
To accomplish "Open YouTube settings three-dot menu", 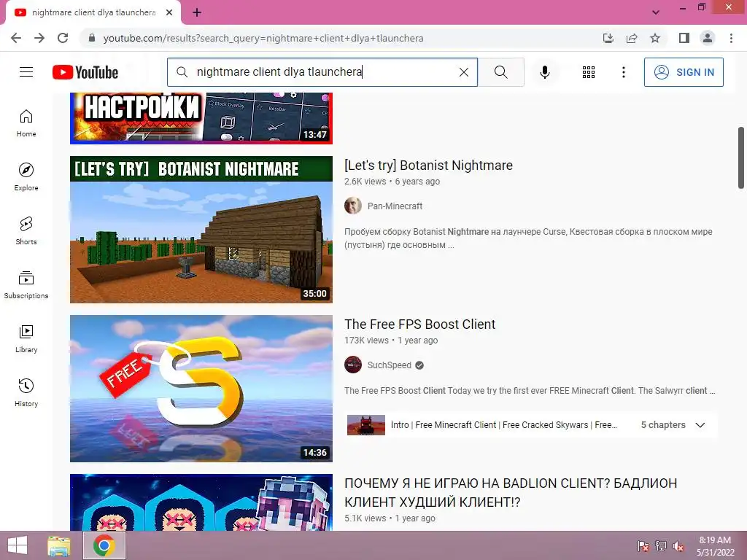I will pos(623,72).
